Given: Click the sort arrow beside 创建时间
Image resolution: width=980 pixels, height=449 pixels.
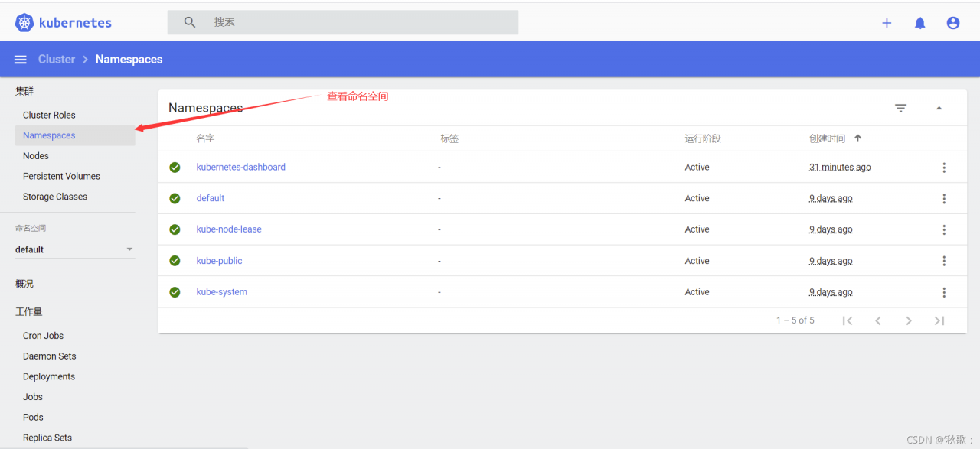Looking at the screenshot, I should pos(857,138).
